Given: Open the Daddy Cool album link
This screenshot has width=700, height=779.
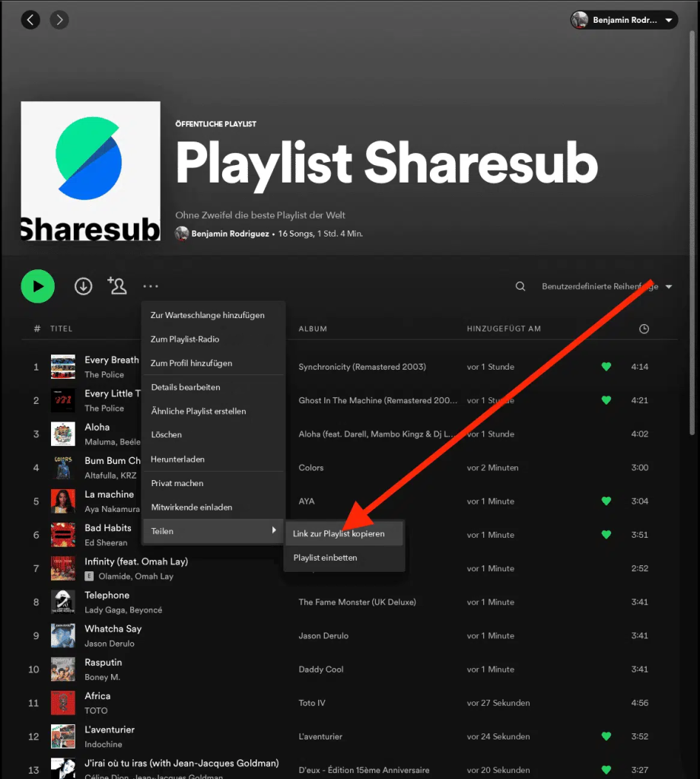Looking at the screenshot, I should point(321,669).
